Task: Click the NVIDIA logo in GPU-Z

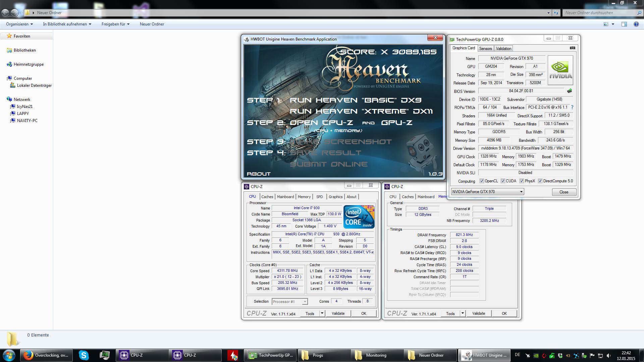Action: coord(560,70)
